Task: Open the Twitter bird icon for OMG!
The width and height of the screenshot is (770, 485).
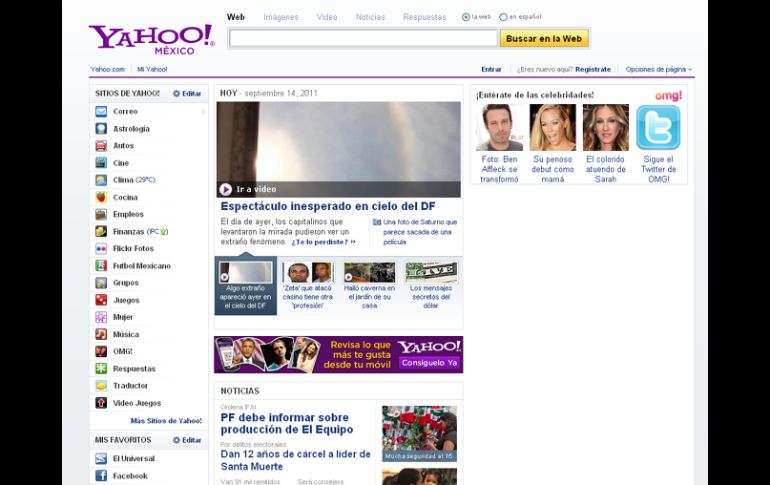Action: [x=658, y=128]
